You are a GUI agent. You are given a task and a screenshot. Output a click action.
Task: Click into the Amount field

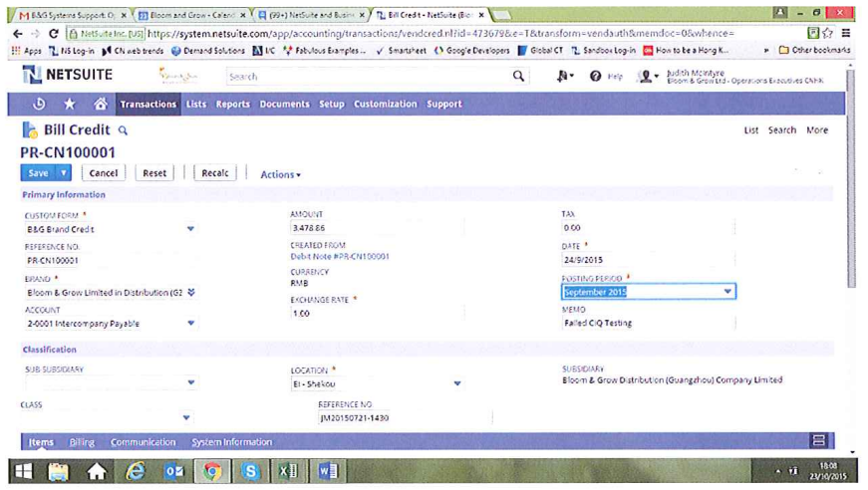[x=377, y=228]
